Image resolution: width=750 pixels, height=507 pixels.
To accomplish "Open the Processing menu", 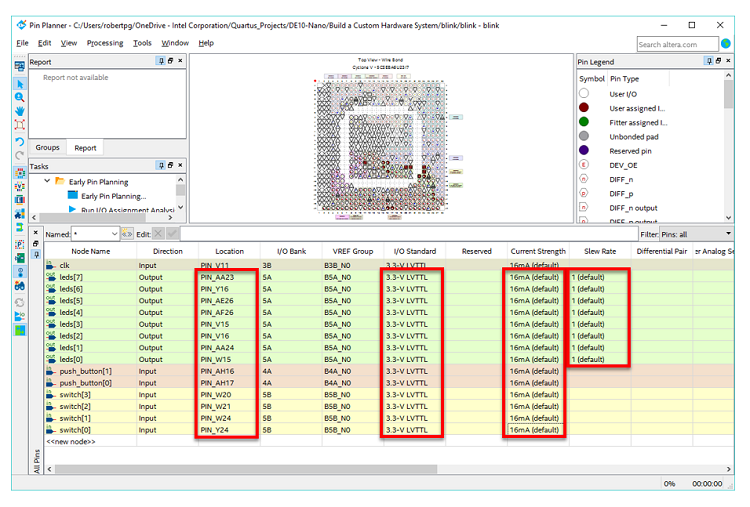I will pyautogui.click(x=104, y=43).
